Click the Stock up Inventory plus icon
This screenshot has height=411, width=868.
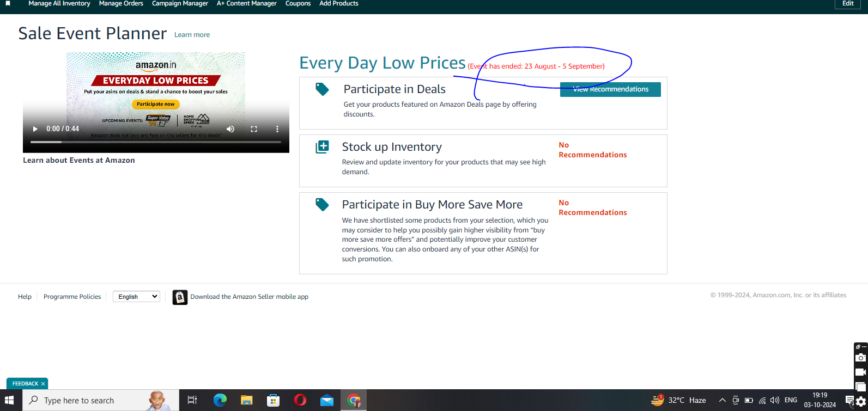tap(323, 147)
